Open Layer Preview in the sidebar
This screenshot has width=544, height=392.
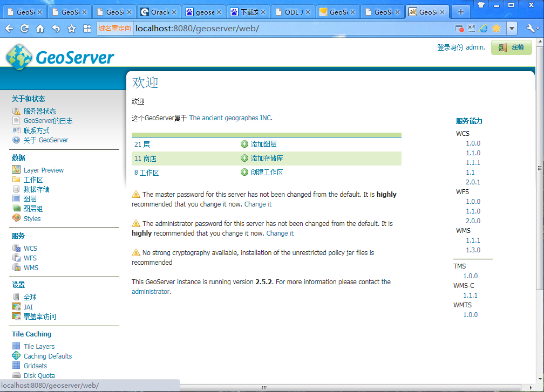(44, 170)
